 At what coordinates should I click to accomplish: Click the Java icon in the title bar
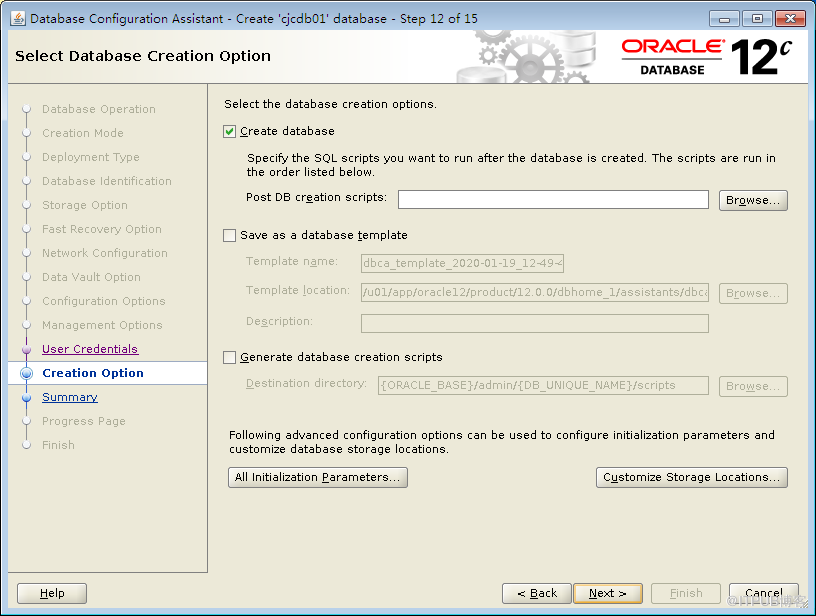tap(18, 18)
